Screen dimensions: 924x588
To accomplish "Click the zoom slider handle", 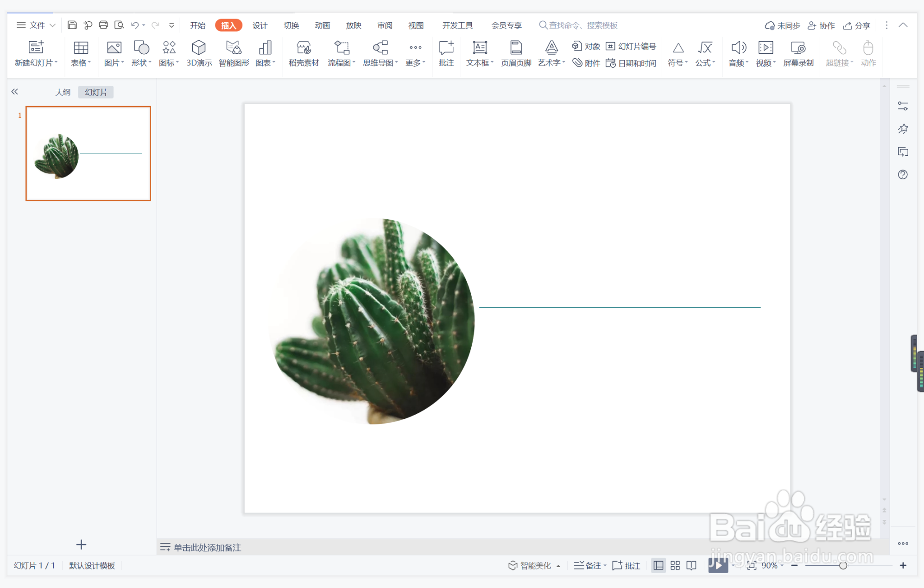I will pos(843,565).
